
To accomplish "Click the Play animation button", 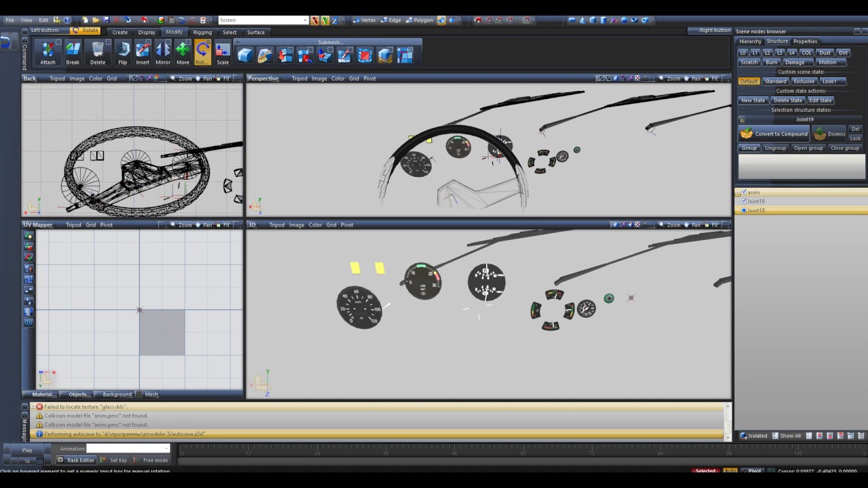I will (27, 450).
